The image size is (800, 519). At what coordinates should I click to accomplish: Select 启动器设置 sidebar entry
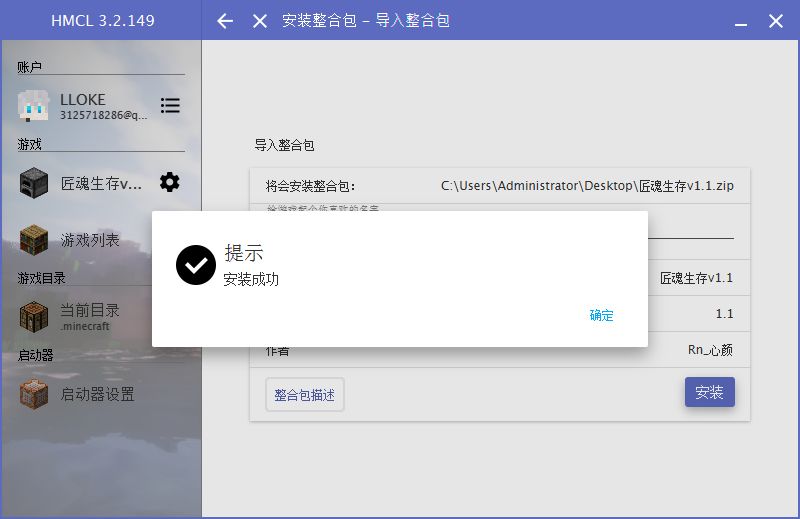(x=97, y=394)
